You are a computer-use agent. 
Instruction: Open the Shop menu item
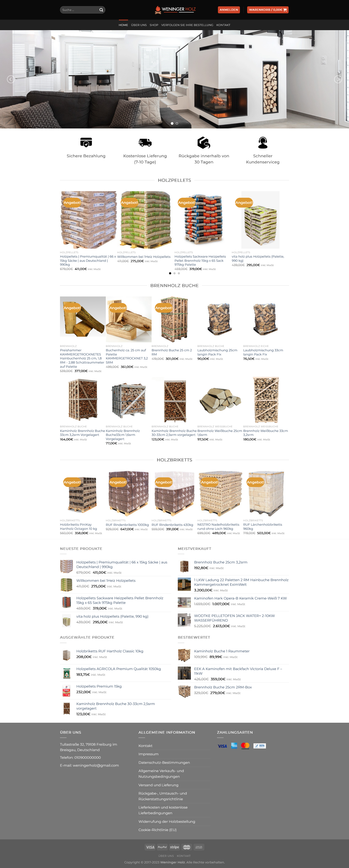click(x=154, y=25)
